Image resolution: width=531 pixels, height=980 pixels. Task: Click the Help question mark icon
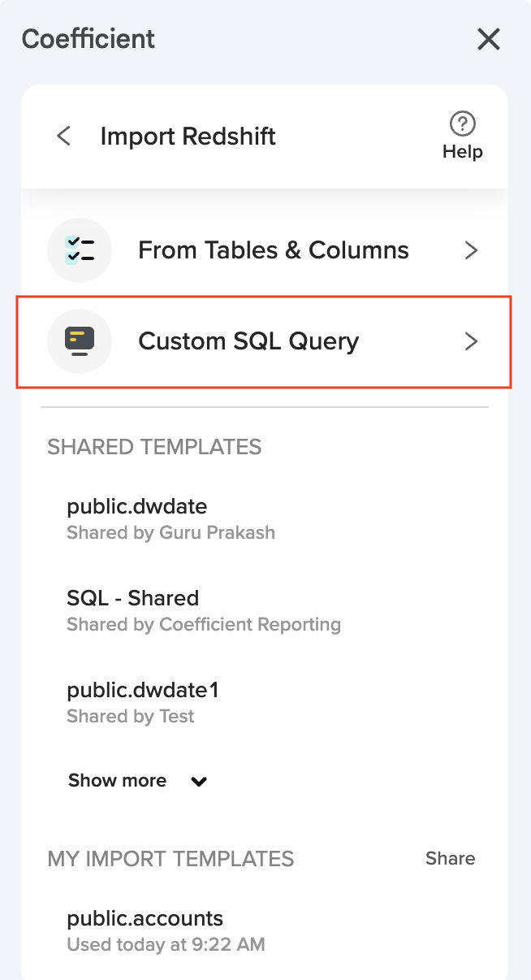(462, 124)
